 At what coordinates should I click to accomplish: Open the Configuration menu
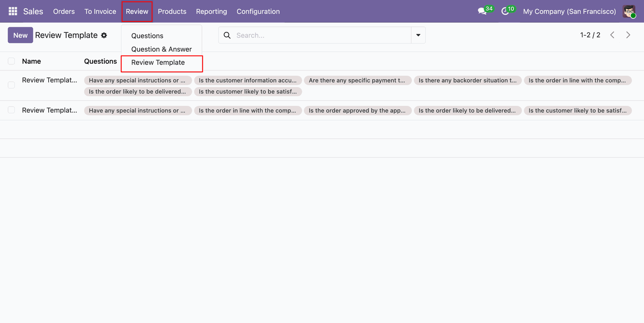point(258,11)
